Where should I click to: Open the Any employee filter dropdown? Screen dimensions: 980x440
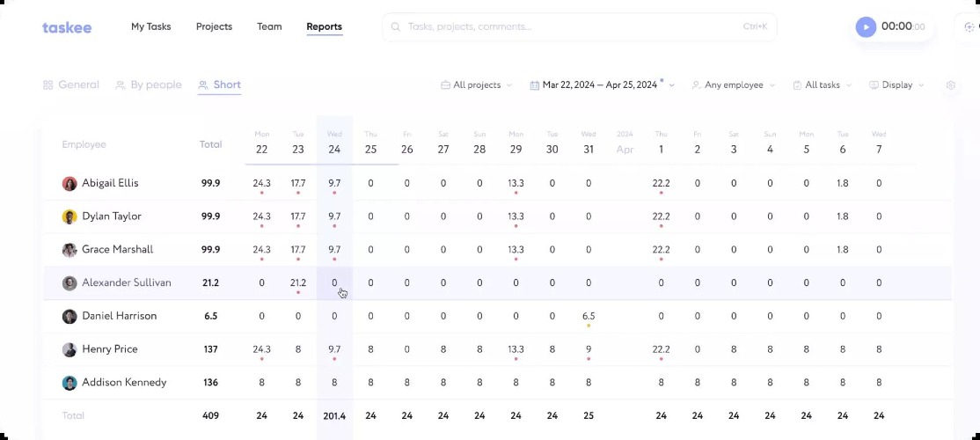point(733,85)
